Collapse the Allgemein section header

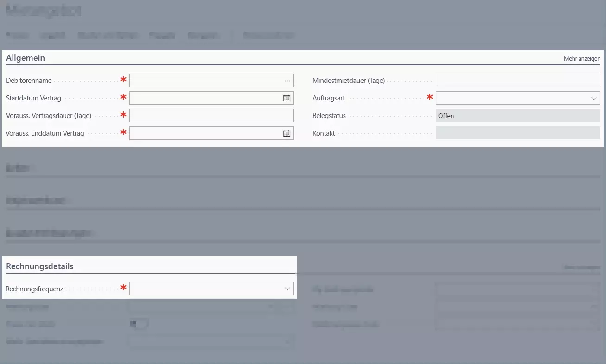click(x=26, y=58)
